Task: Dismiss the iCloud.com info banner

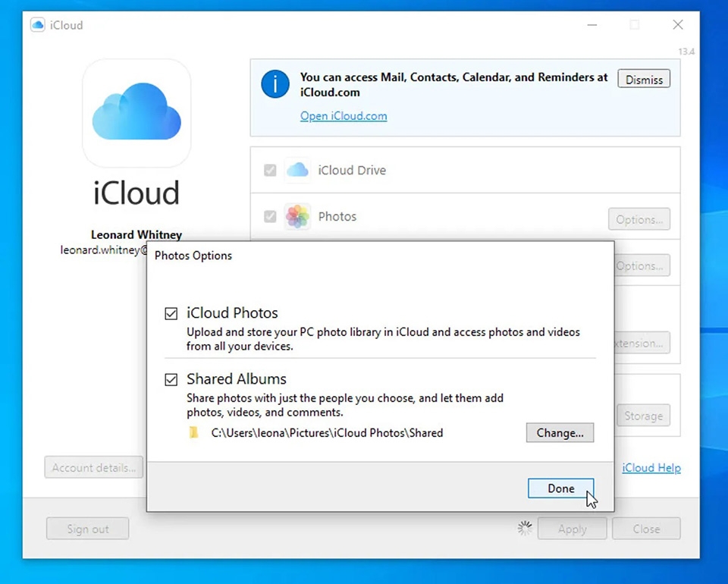Action: pyautogui.click(x=644, y=80)
